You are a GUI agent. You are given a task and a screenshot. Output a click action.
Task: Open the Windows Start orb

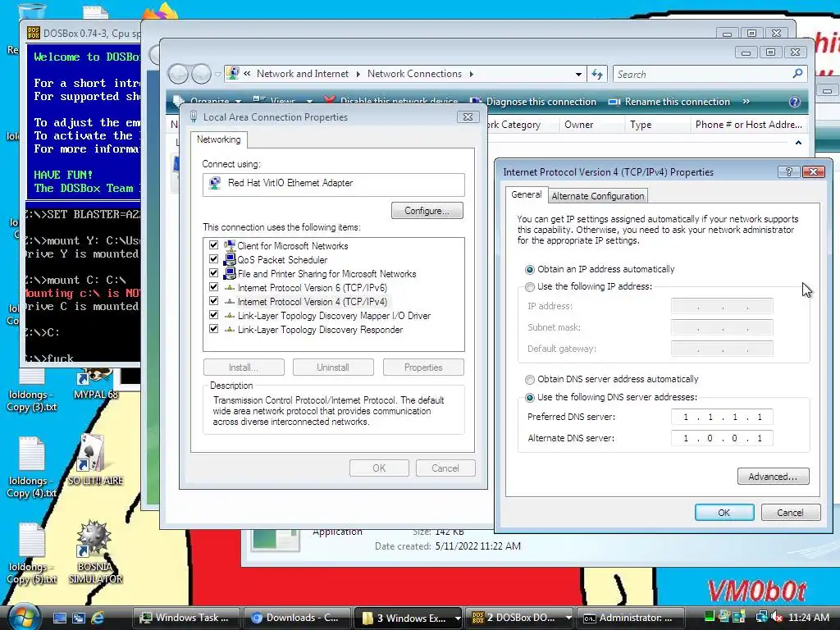[x=22, y=617]
